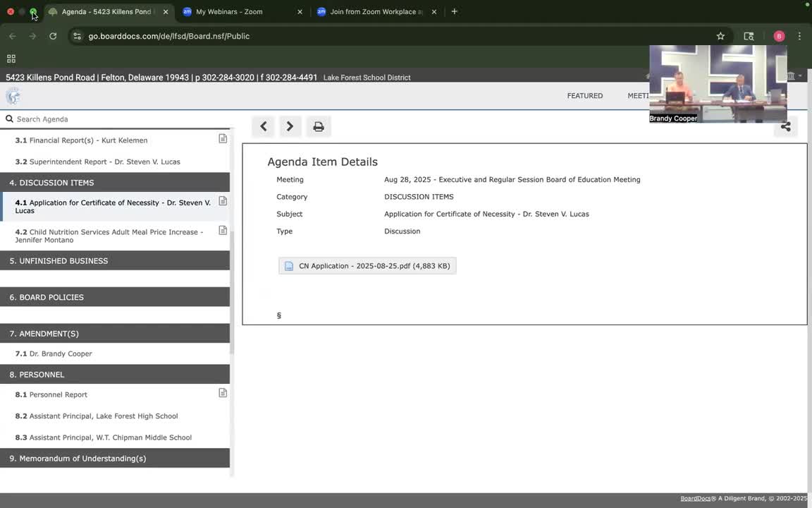Click the previous agenda item arrow
This screenshot has width=812, height=508.
click(264, 126)
